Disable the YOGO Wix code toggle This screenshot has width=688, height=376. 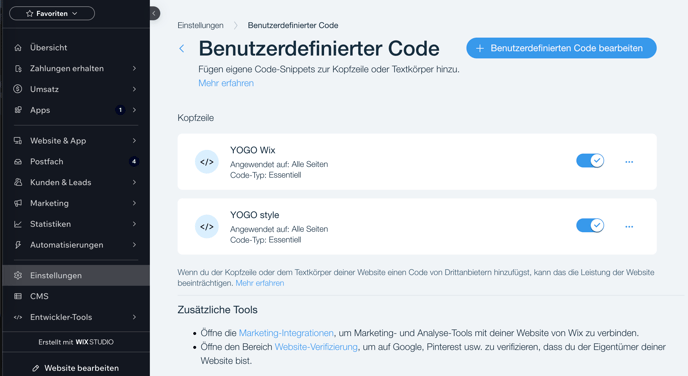[590, 161]
